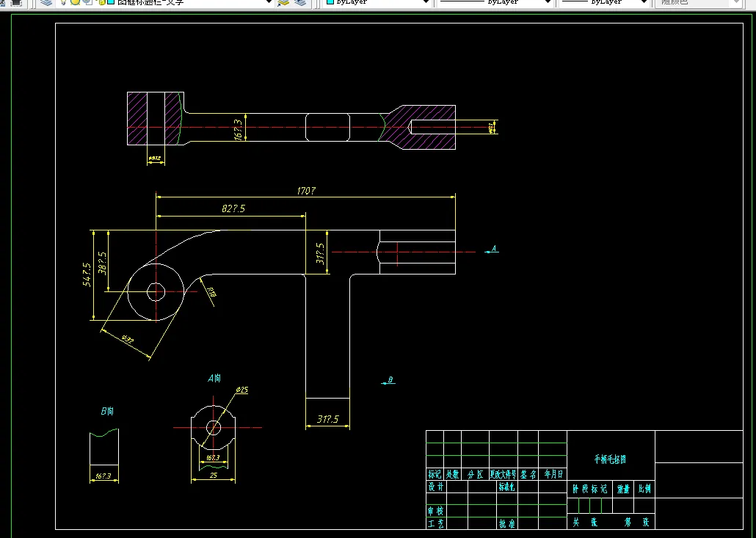Image resolution: width=756 pixels, height=538 pixels.
Task: Open the layer name dropdown list
Action: click(269, 2)
